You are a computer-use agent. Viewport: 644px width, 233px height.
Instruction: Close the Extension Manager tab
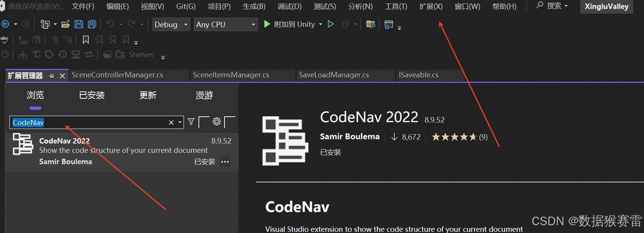(62, 76)
